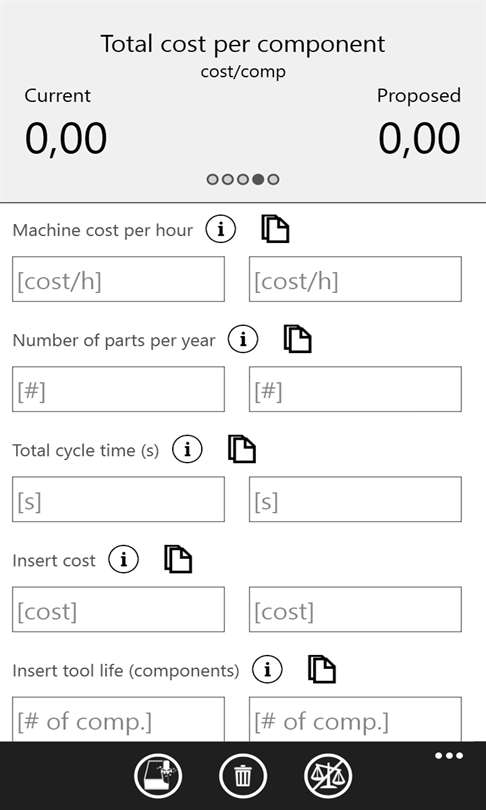486x810 pixels.
Task: Focus proposed Insert cost field
Action: click(x=355, y=609)
